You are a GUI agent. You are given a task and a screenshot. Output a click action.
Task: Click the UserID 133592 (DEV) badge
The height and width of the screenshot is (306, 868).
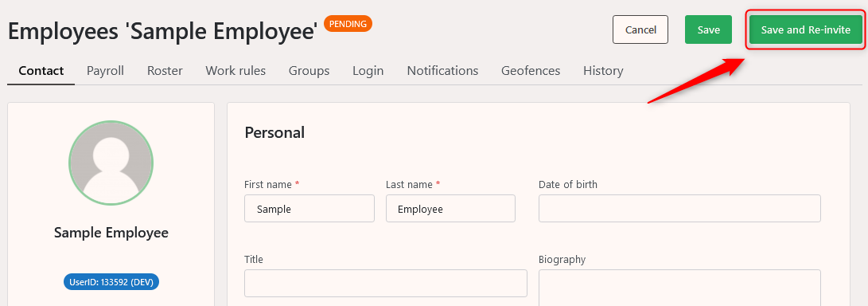point(111,282)
